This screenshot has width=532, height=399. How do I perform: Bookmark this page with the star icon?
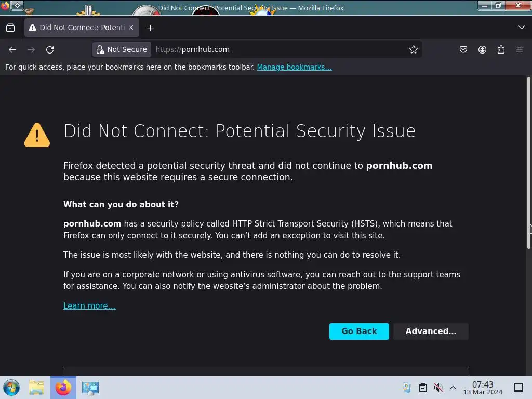[413, 49]
